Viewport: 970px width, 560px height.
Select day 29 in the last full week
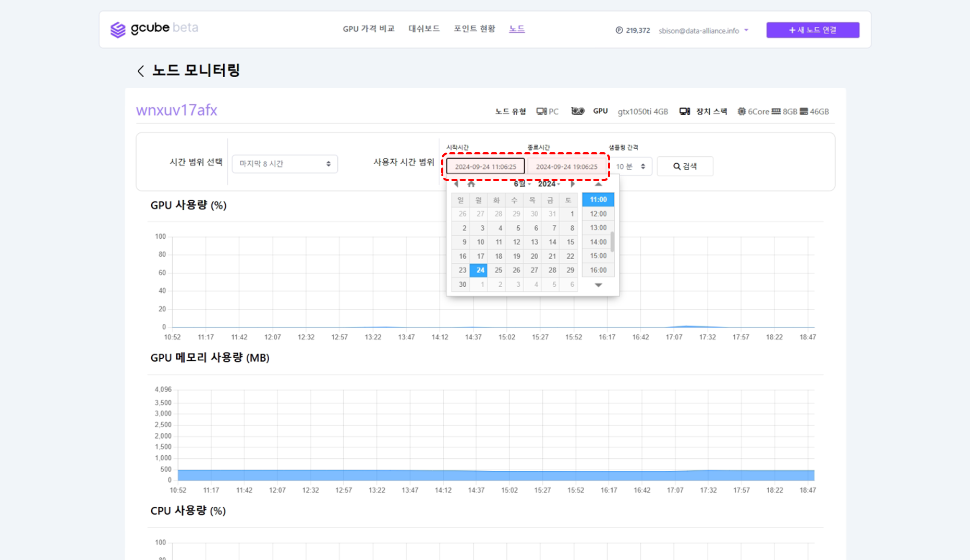568,270
